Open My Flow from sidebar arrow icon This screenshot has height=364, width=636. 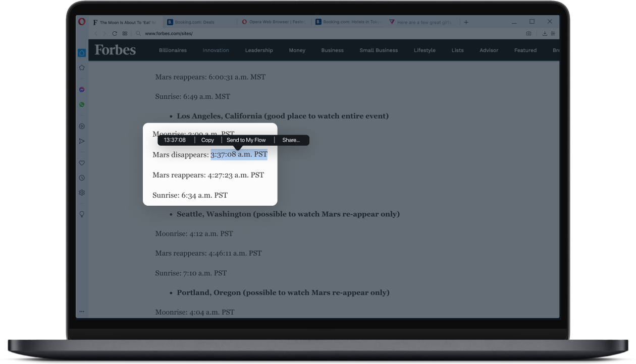point(82,141)
